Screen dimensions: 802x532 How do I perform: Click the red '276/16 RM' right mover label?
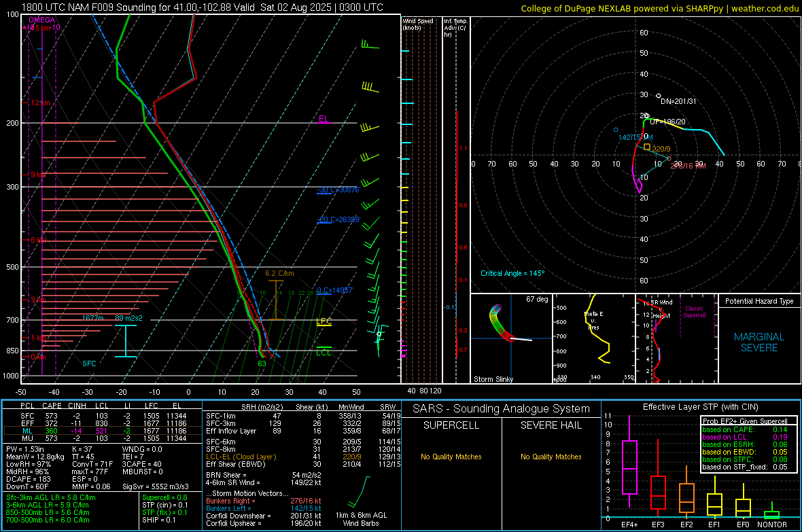pos(688,166)
